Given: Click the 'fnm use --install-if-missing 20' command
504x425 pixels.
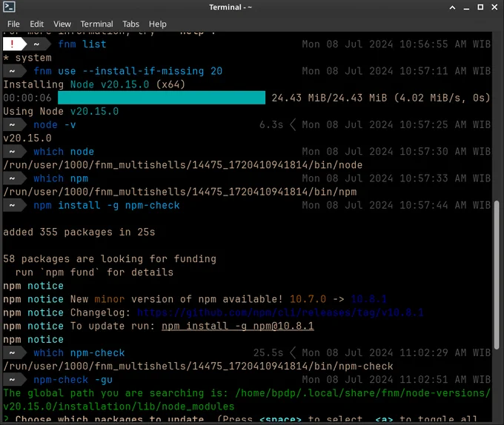Looking at the screenshot, I should (x=128, y=71).
